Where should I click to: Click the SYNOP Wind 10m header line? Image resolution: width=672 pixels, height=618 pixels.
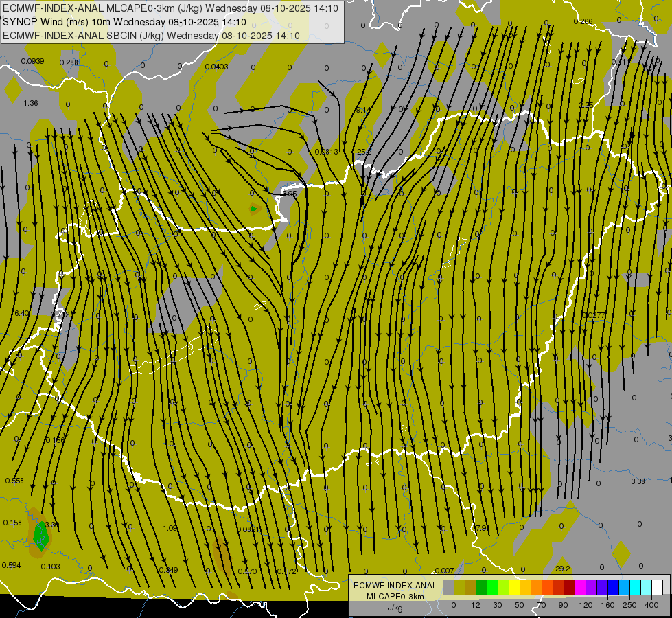pyautogui.click(x=124, y=22)
